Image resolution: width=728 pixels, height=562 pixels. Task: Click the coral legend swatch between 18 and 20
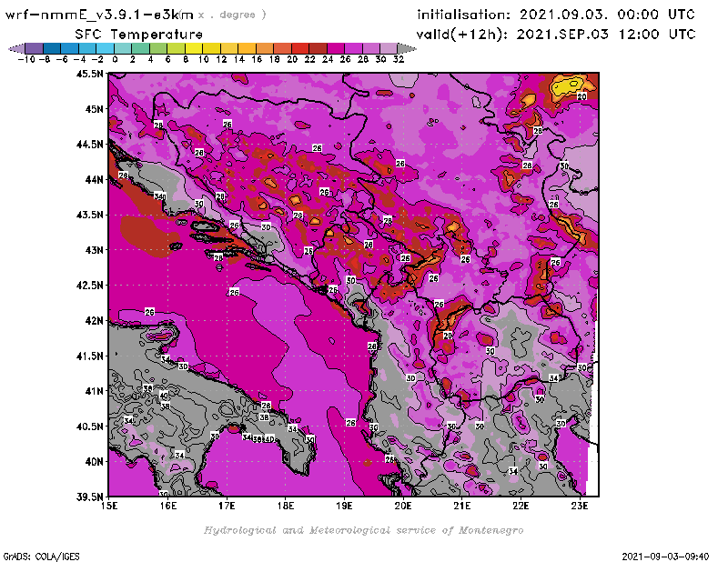point(282,48)
